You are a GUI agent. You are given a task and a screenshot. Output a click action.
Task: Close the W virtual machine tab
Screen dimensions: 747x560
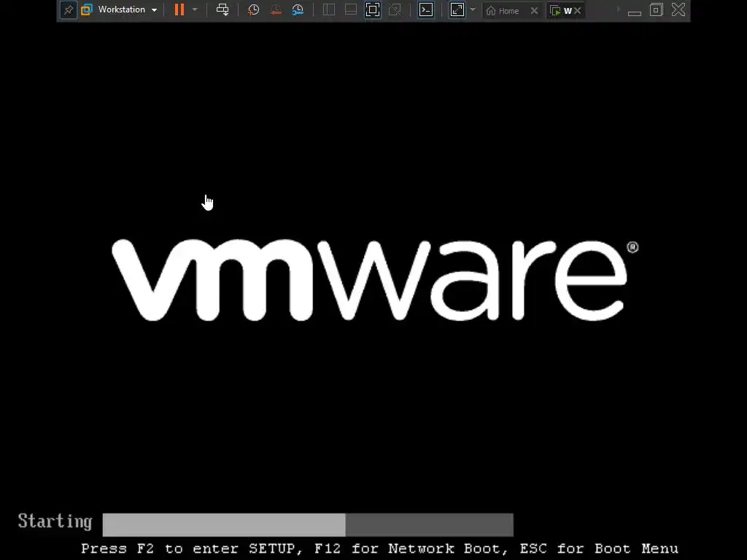coord(578,10)
